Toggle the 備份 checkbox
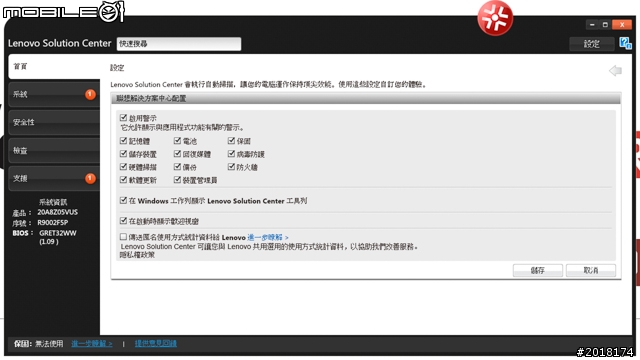 pyautogui.click(x=177, y=167)
